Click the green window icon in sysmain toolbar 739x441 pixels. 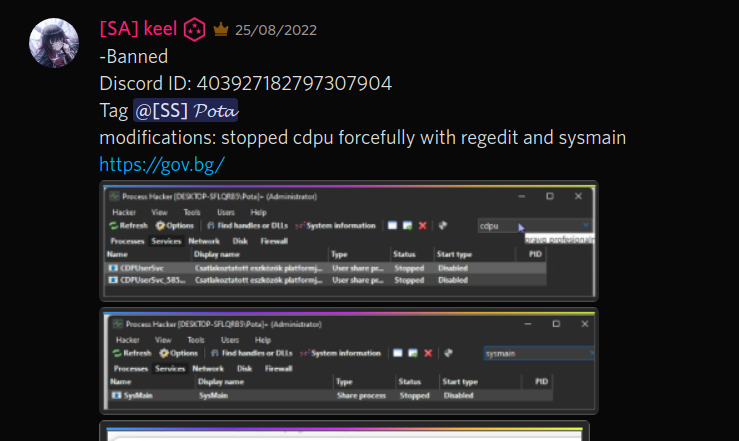click(x=413, y=353)
